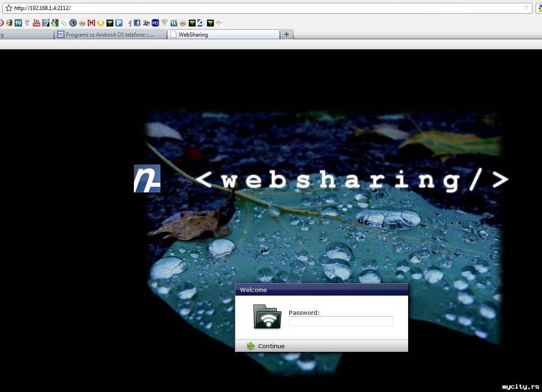Click the green arrow beside Continue
This screenshot has width=542, height=392.
pos(251,346)
